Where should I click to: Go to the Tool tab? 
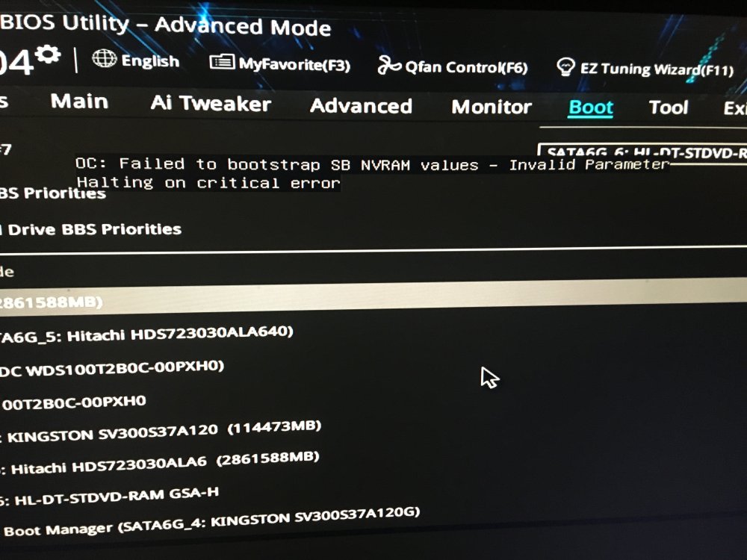coord(669,108)
